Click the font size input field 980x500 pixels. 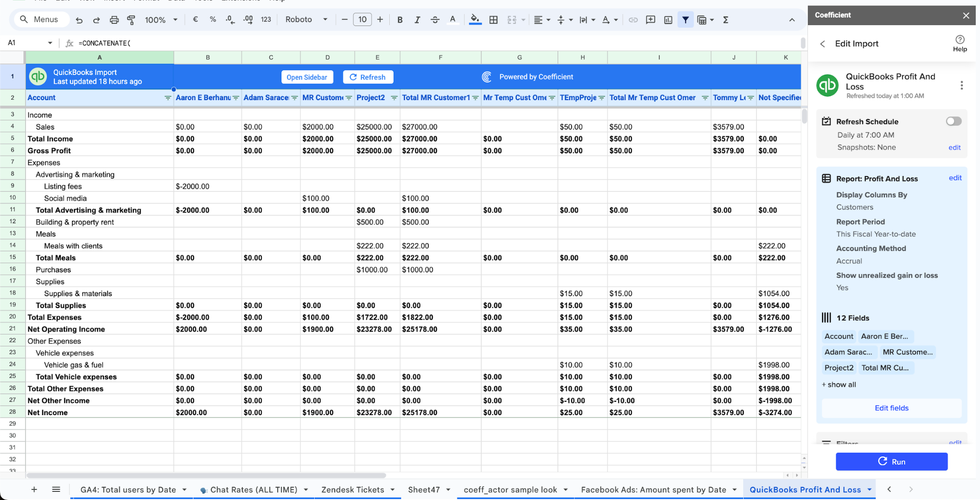(362, 20)
